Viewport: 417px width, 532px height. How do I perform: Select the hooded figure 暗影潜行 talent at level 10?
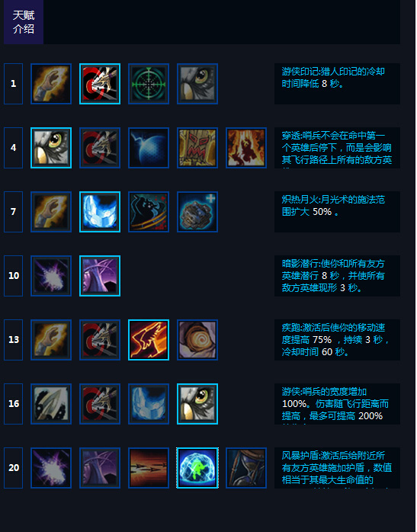pyautogui.click(x=100, y=276)
